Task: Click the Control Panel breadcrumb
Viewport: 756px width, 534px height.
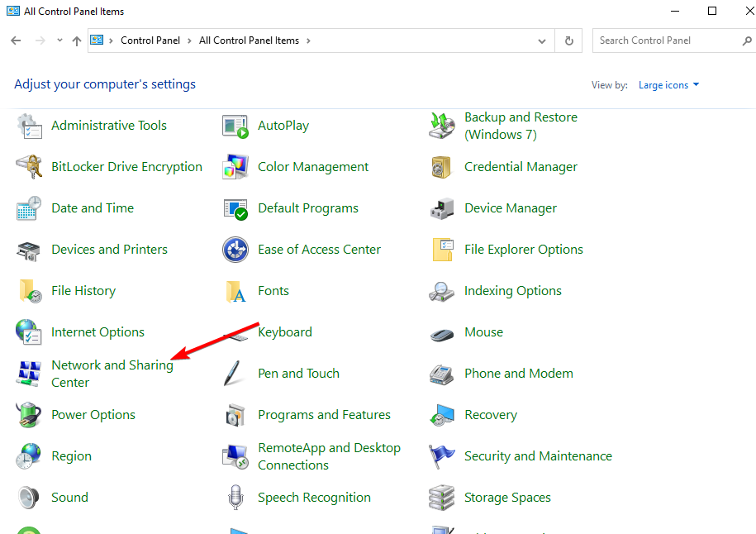Action: [x=150, y=41]
